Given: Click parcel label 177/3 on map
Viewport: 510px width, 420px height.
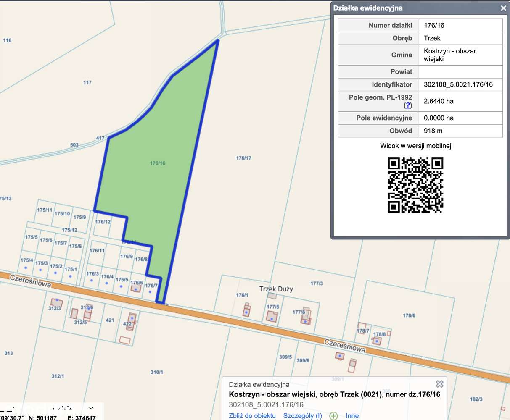Looking at the screenshot, I should tap(317, 283).
